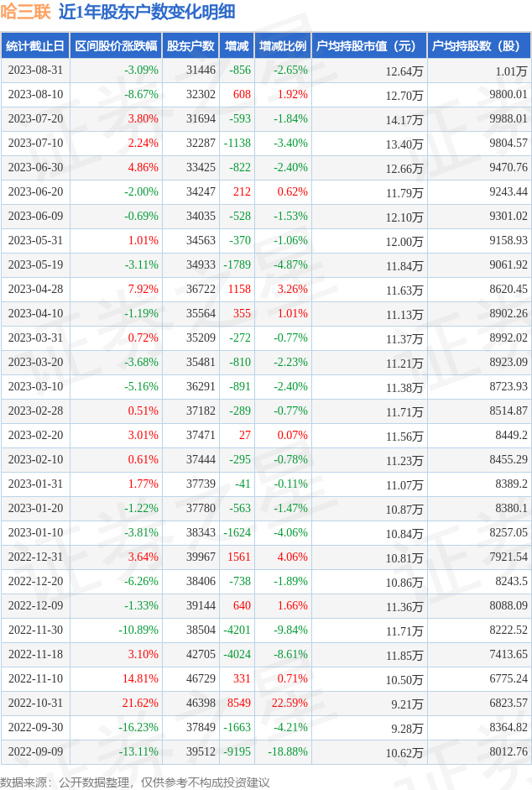Select the change value -856
This screenshot has width=532, height=790.
[x=240, y=70]
